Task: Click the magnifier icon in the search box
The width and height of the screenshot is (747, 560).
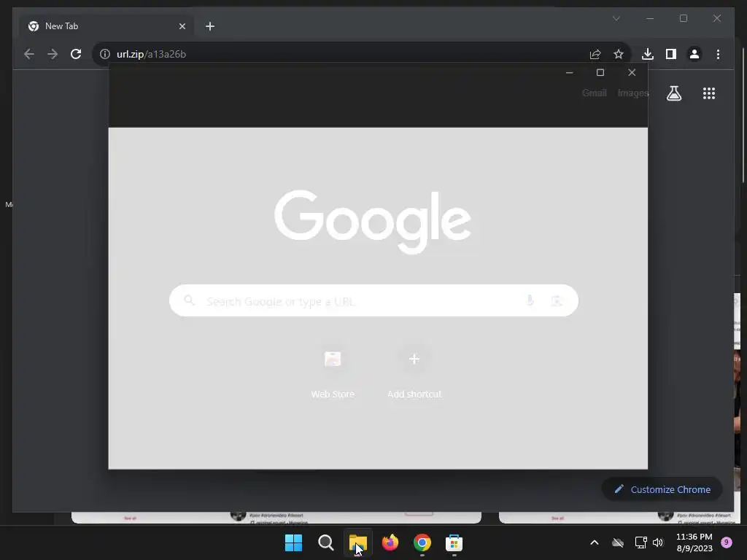Action: [189, 300]
